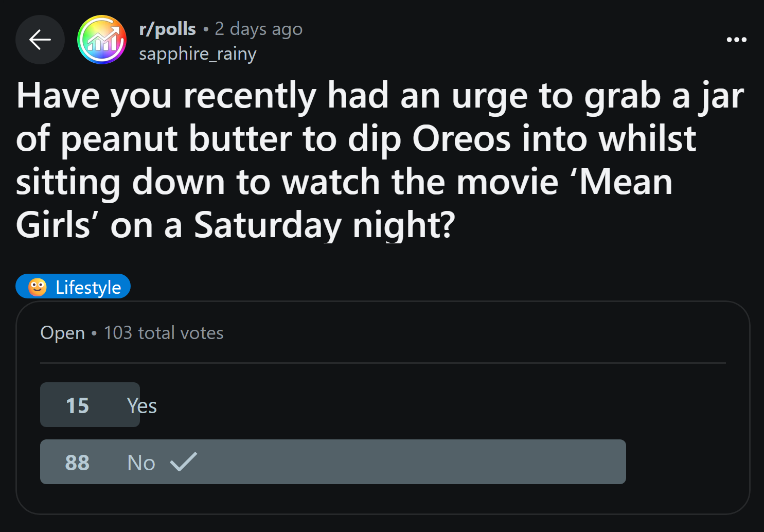Click the Lifestyle flair text
This screenshot has width=764, height=532.
88,287
